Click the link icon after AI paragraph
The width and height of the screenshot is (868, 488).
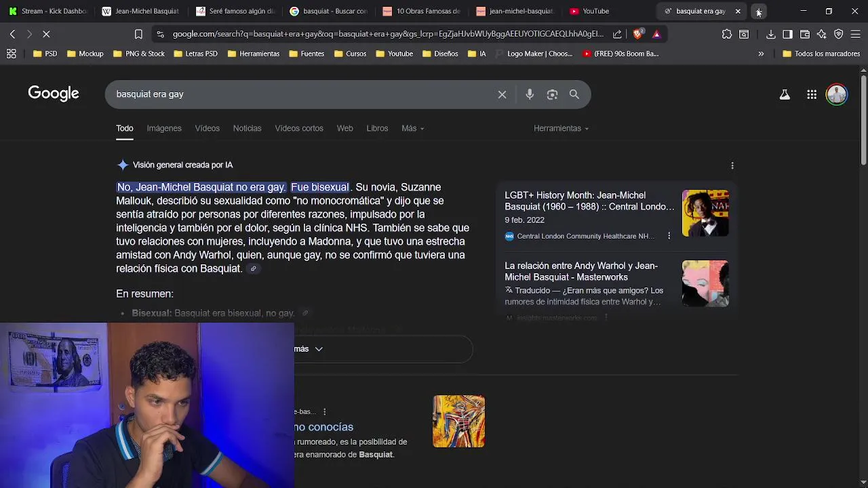click(253, 269)
